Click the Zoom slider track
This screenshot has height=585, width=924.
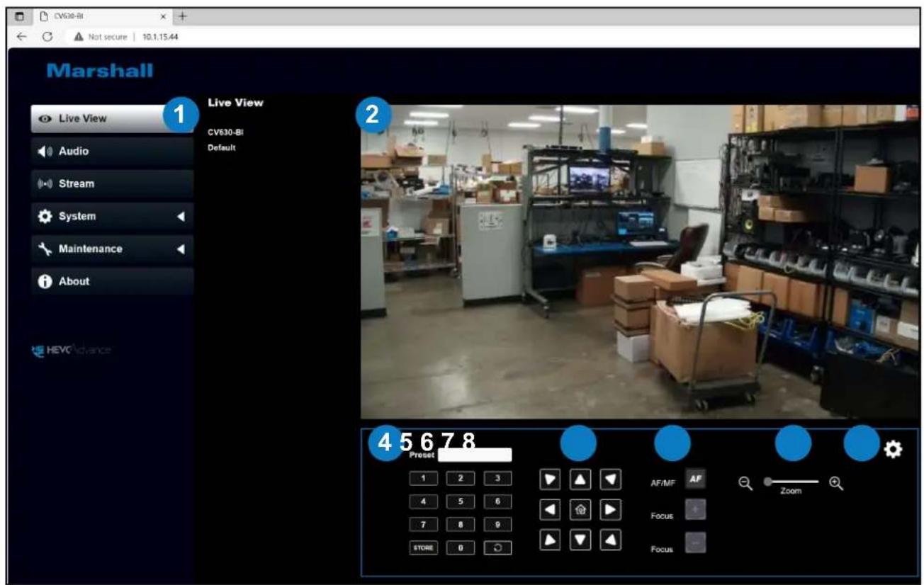[x=791, y=482]
